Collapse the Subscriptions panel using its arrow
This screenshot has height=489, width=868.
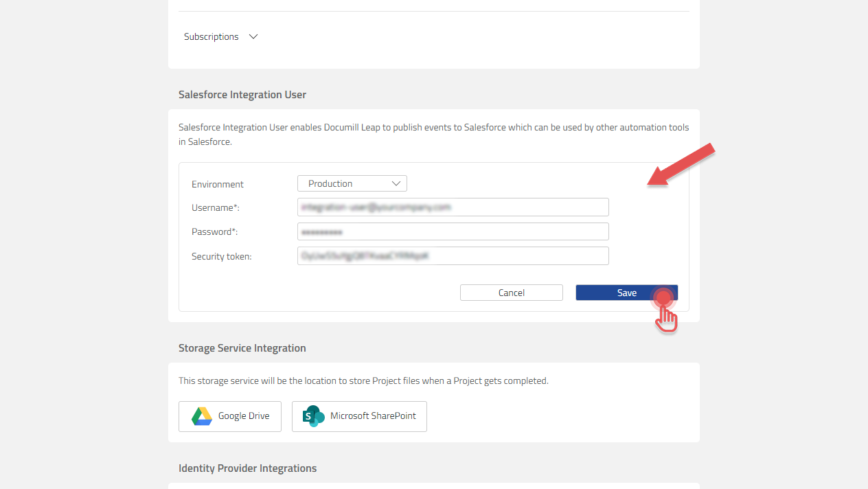(x=253, y=36)
